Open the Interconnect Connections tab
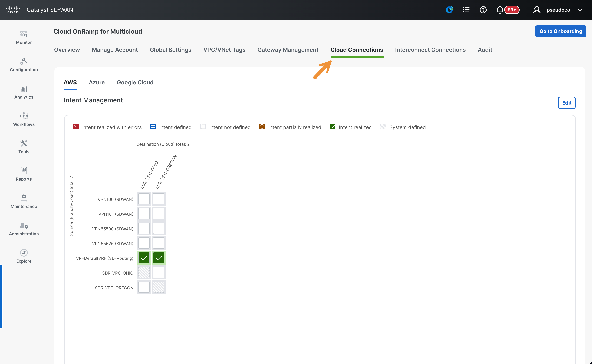 pyautogui.click(x=430, y=50)
